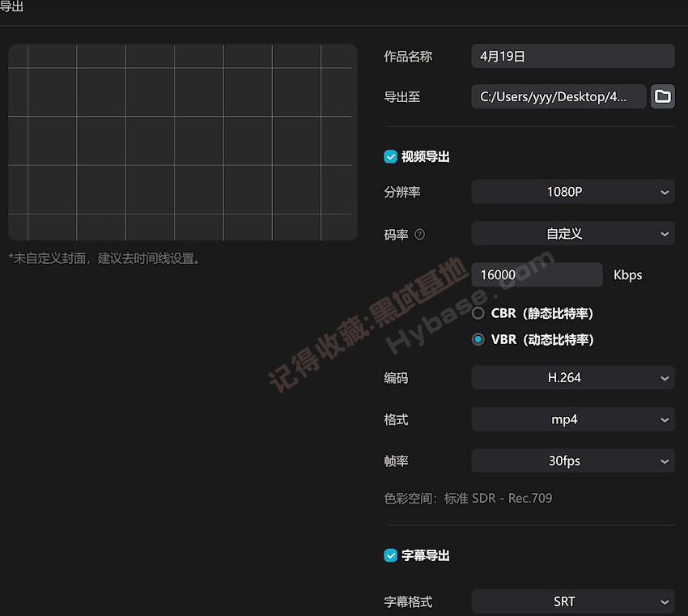This screenshot has height=616, width=688.
Task: Click the 格式 label
Action: [x=396, y=420]
